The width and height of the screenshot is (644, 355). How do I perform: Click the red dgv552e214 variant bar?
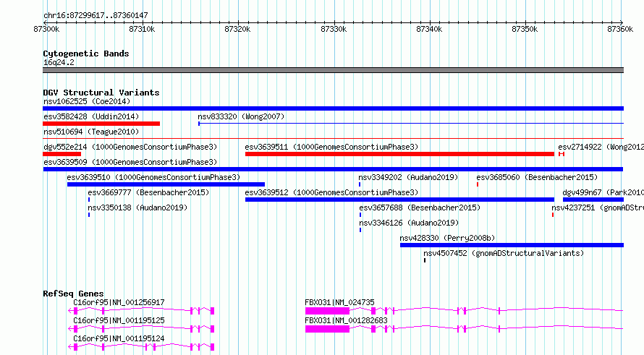pos(62,154)
